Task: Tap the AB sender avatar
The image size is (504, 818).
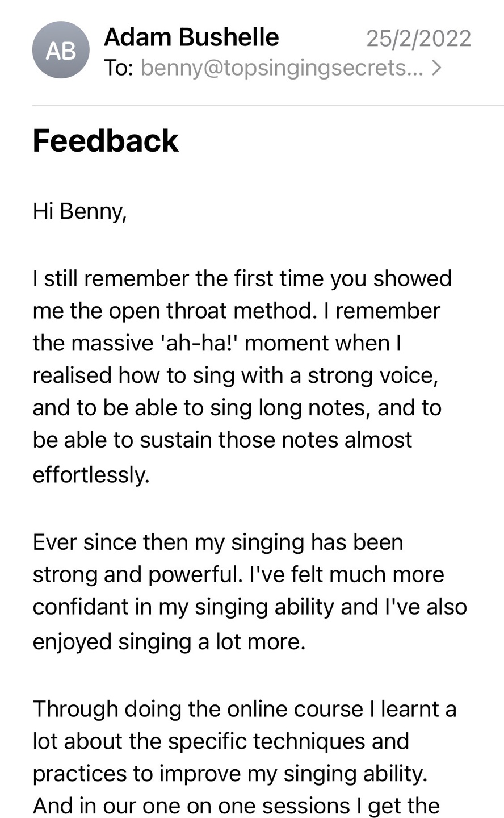Action: [61, 50]
